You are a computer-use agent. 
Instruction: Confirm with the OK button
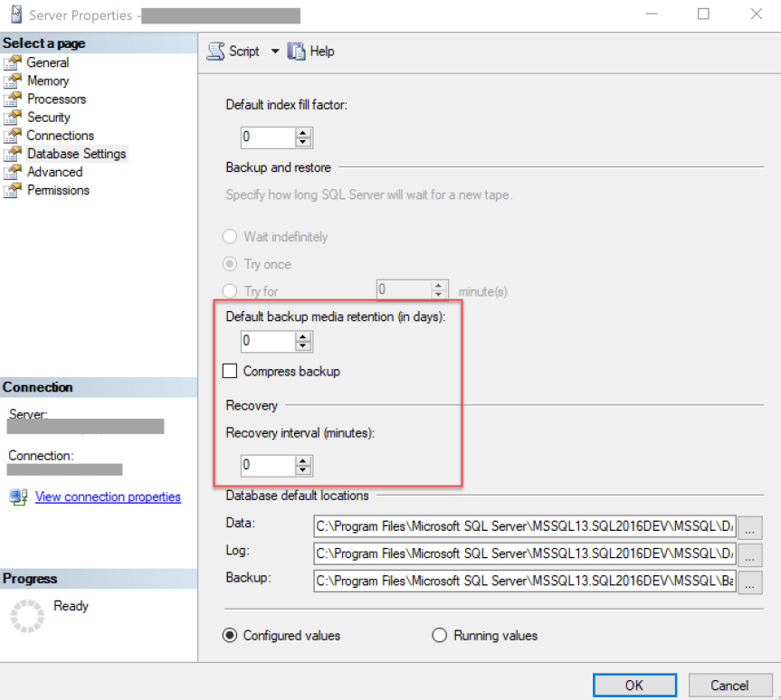click(x=634, y=686)
